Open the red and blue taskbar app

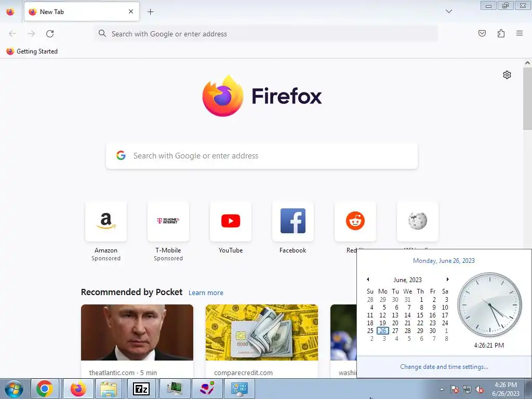coord(207,389)
